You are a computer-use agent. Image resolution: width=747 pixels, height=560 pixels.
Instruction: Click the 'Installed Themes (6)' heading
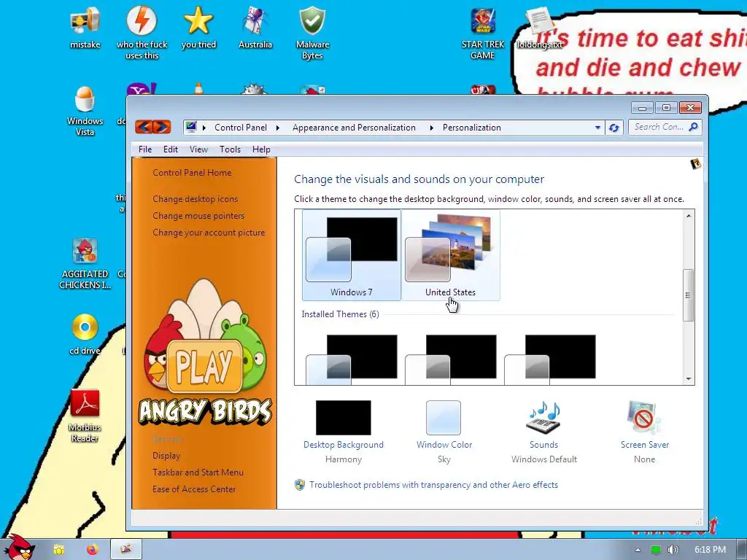(340, 314)
